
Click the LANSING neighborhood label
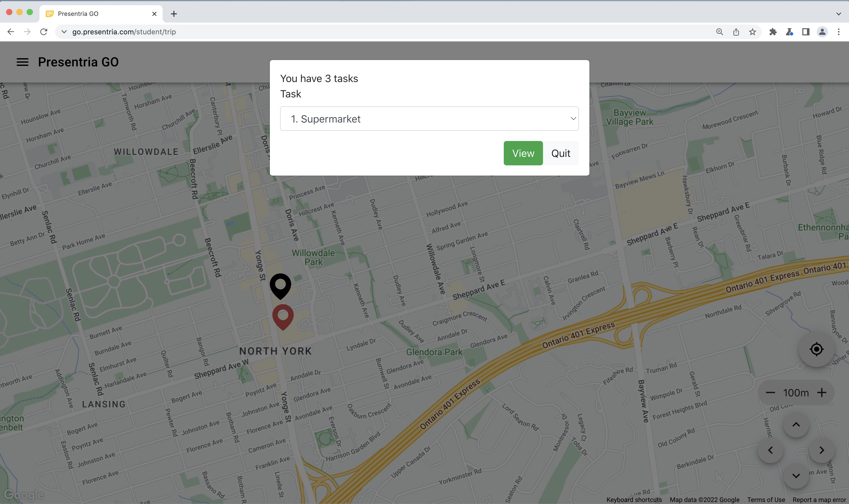pyautogui.click(x=104, y=404)
